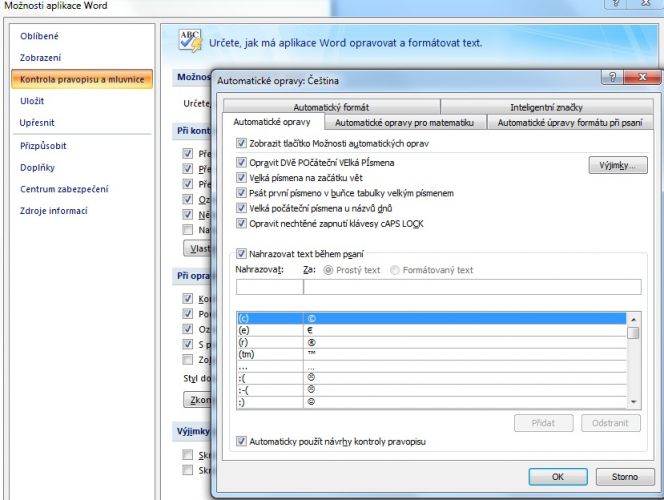664x500 pixels.
Task: Select the :-( list row
Action: pyautogui.click(x=432, y=390)
